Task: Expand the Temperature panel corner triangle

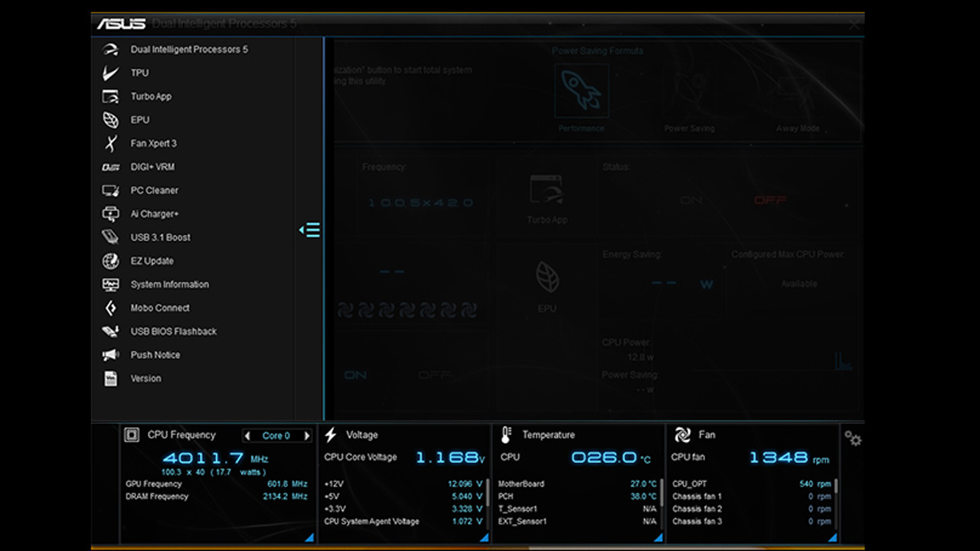Action: (658, 537)
